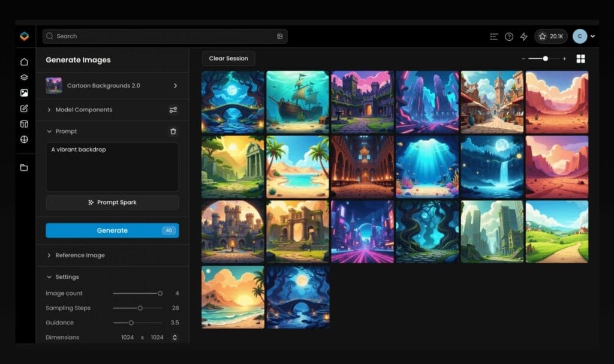Open the task list icon in top bar
This screenshot has height=364, width=614.
click(x=494, y=37)
